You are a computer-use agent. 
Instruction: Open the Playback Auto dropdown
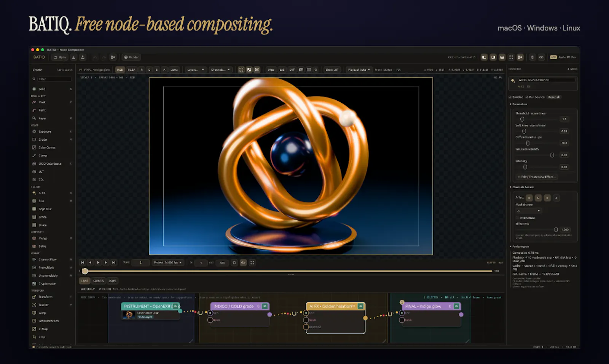click(x=359, y=70)
